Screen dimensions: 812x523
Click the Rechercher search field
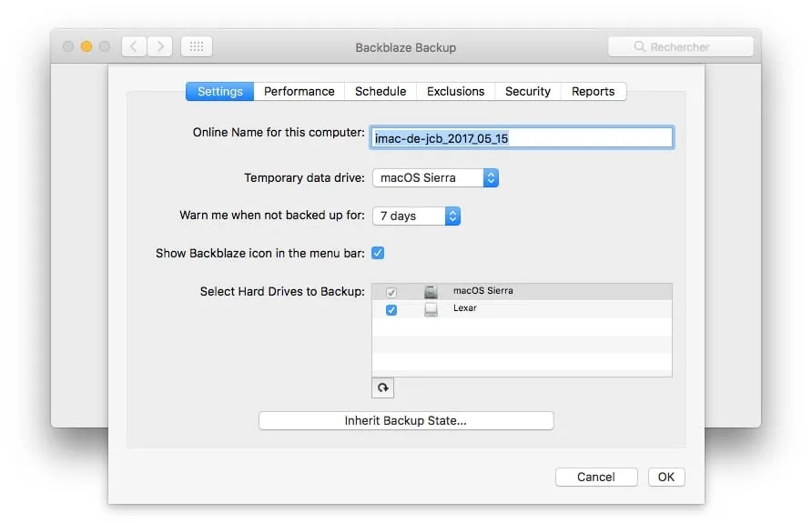(x=681, y=46)
